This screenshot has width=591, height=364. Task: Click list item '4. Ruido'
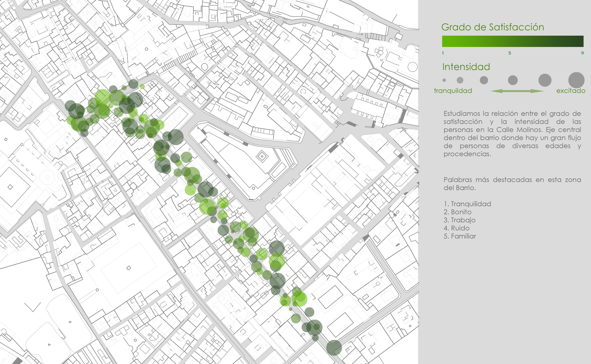(x=456, y=228)
